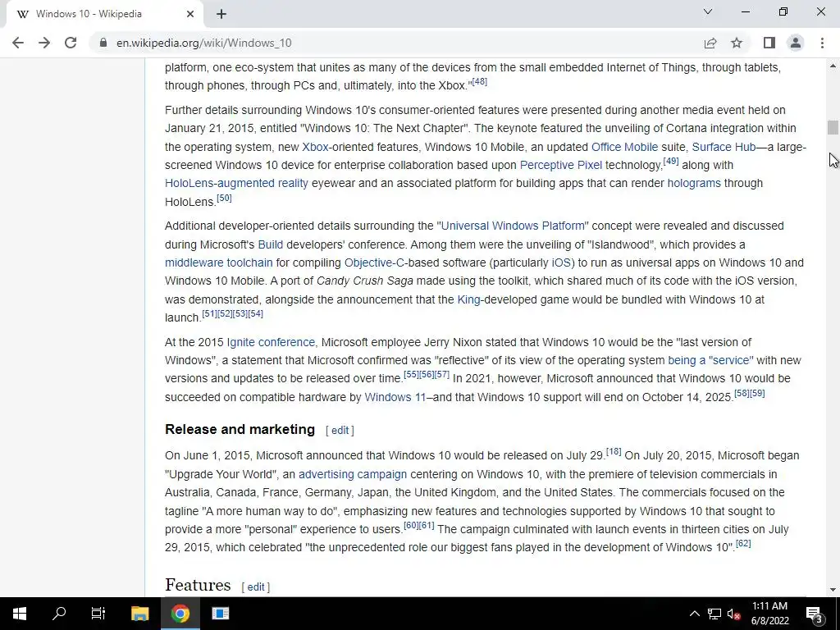Open the toolchain link

[x=249, y=262]
